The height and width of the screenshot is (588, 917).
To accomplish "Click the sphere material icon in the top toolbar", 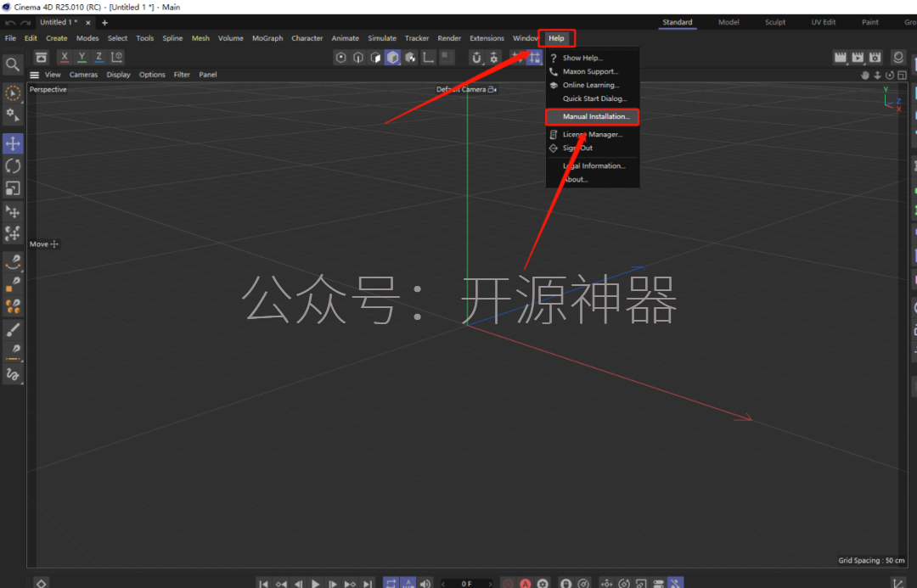I will [898, 58].
